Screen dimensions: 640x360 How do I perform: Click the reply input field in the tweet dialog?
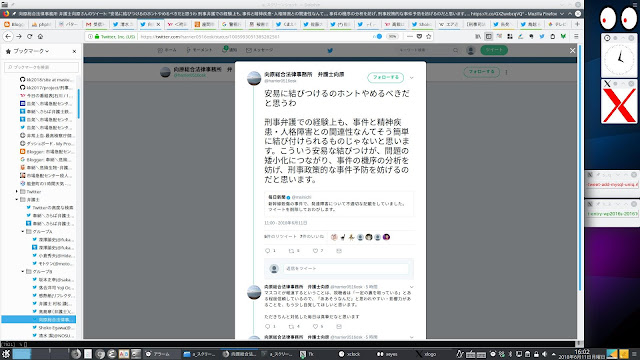pos(346,269)
